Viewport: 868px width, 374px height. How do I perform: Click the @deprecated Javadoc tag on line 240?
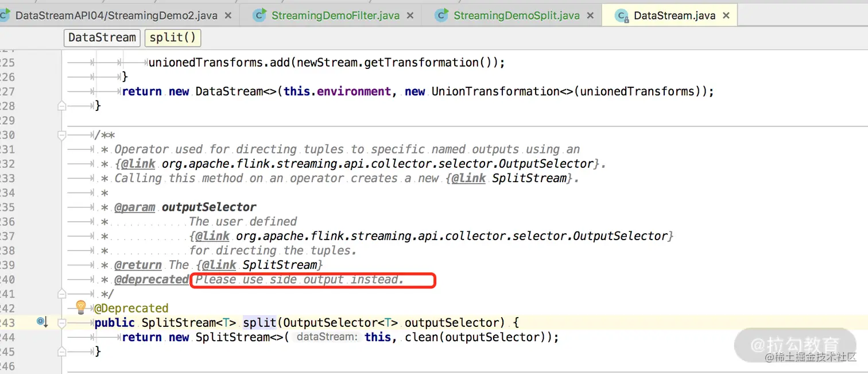click(x=152, y=279)
